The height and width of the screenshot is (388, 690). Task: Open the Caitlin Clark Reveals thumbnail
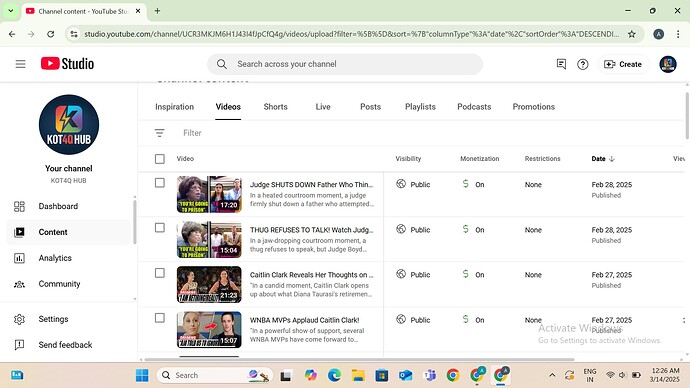coord(209,285)
